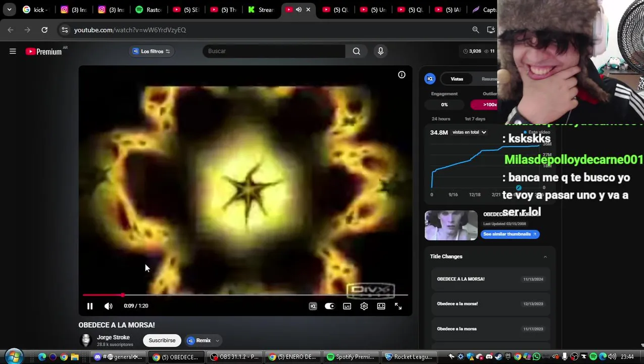Seek on the red video progress bar

tap(245, 295)
